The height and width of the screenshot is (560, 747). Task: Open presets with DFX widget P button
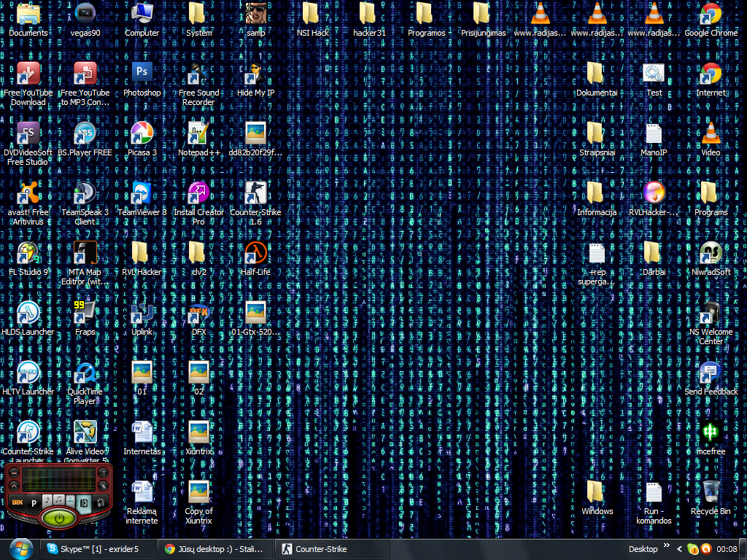(34, 503)
